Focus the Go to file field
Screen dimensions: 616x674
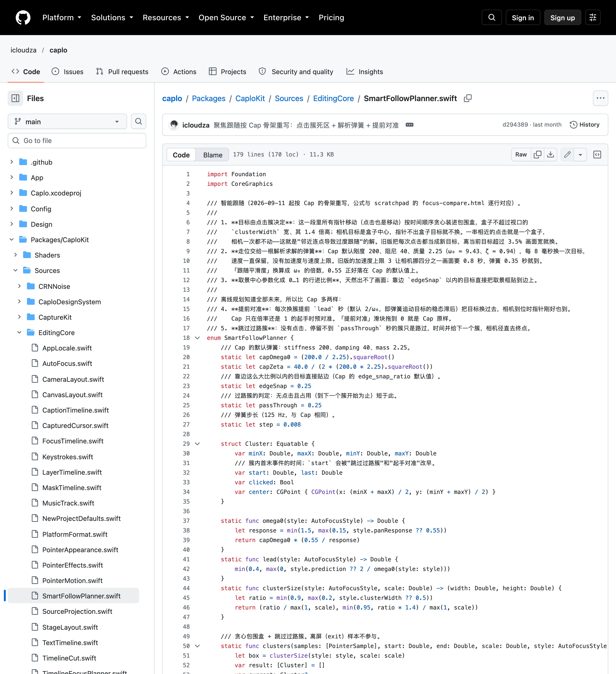pos(77,140)
